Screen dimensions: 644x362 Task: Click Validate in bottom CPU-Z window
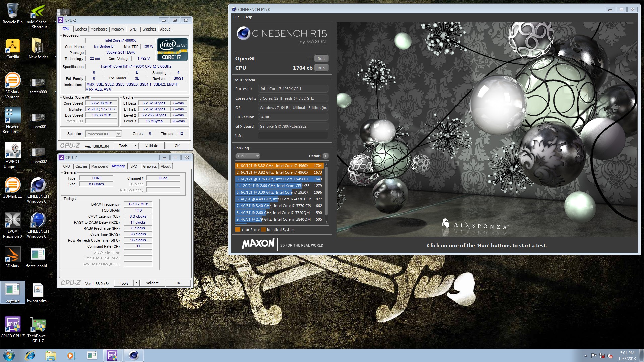[x=152, y=283]
